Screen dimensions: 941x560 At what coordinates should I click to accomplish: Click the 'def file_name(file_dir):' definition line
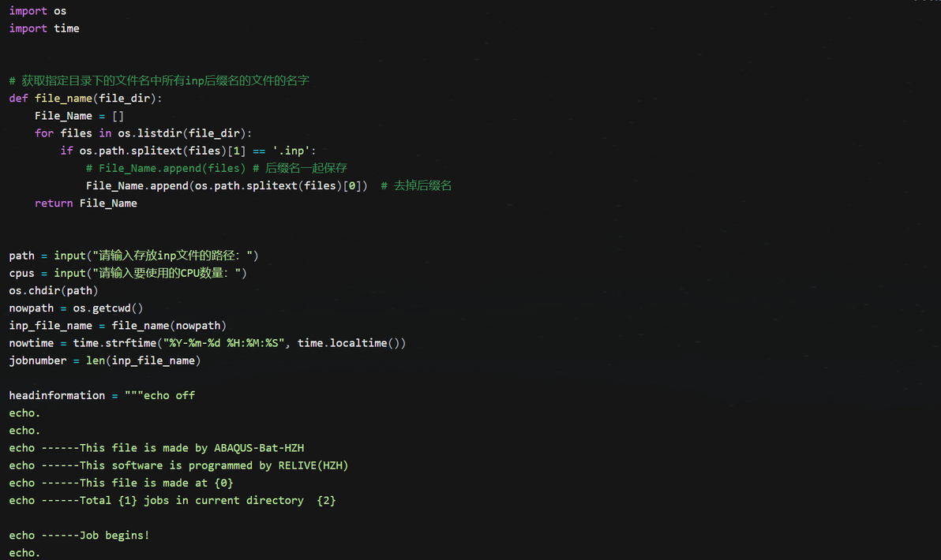[x=86, y=99]
